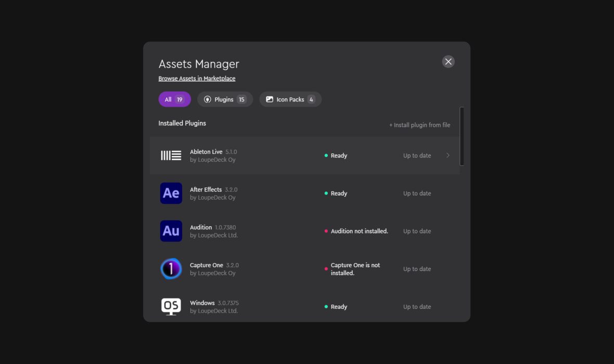Select the Windows plugin name
The image size is (614, 364).
coord(202,303)
